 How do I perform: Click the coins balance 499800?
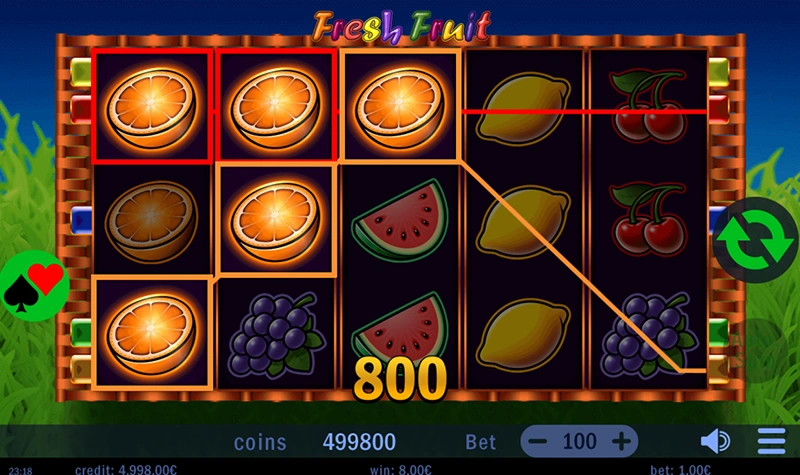(x=359, y=442)
